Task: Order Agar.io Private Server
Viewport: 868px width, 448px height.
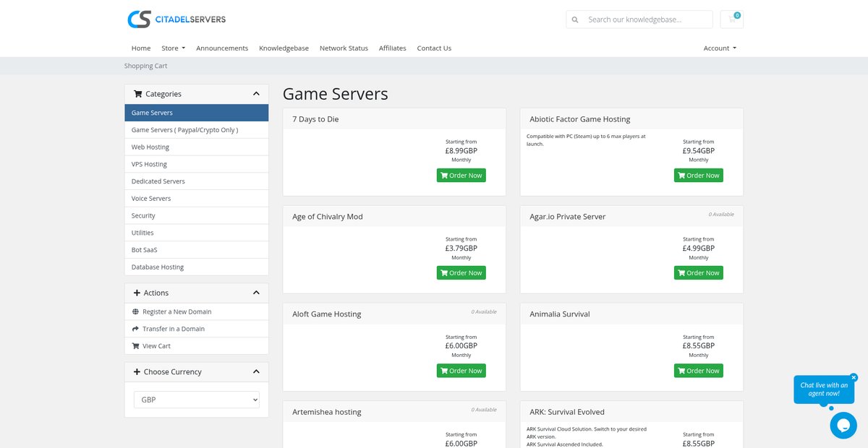Action: 699,273
